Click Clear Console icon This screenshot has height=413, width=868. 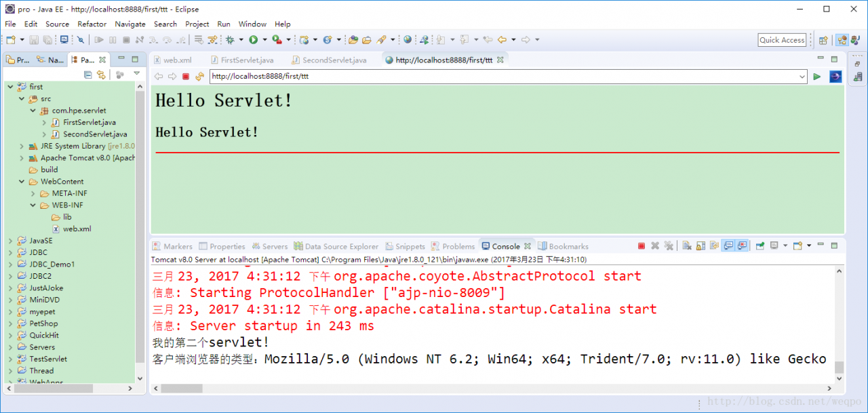tap(687, 246)
